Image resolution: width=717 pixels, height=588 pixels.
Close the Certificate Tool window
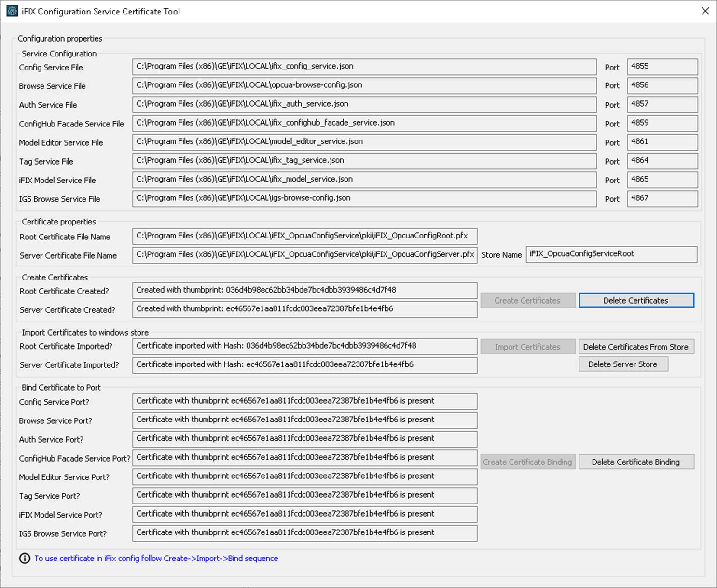click(705, 11)
